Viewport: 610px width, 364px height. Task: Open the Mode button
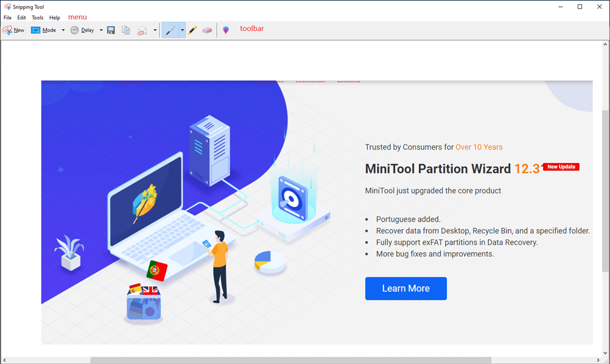coord(43,30)
